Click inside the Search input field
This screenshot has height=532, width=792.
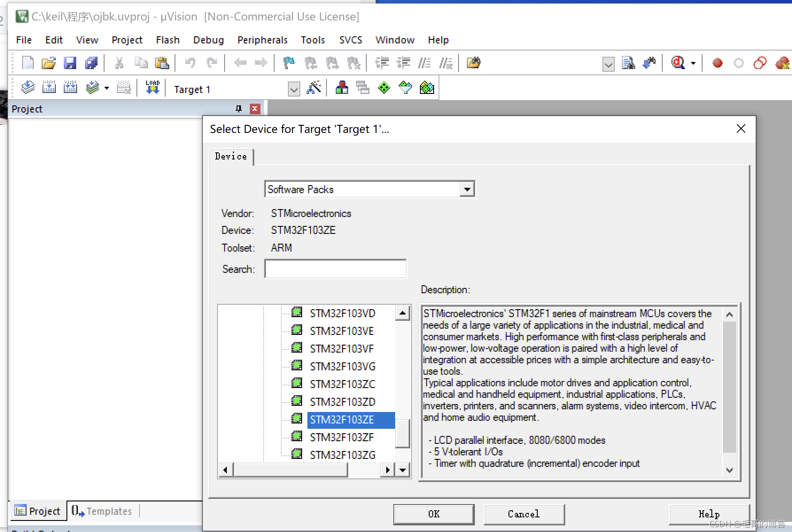tap(335, 269)
